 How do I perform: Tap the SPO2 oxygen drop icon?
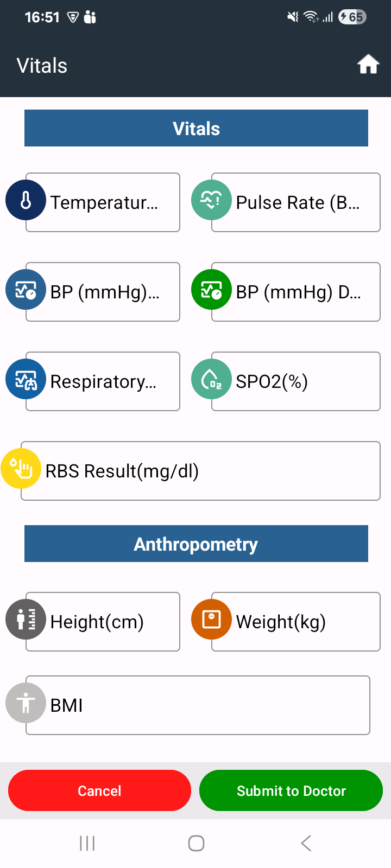tap(211, 379)
